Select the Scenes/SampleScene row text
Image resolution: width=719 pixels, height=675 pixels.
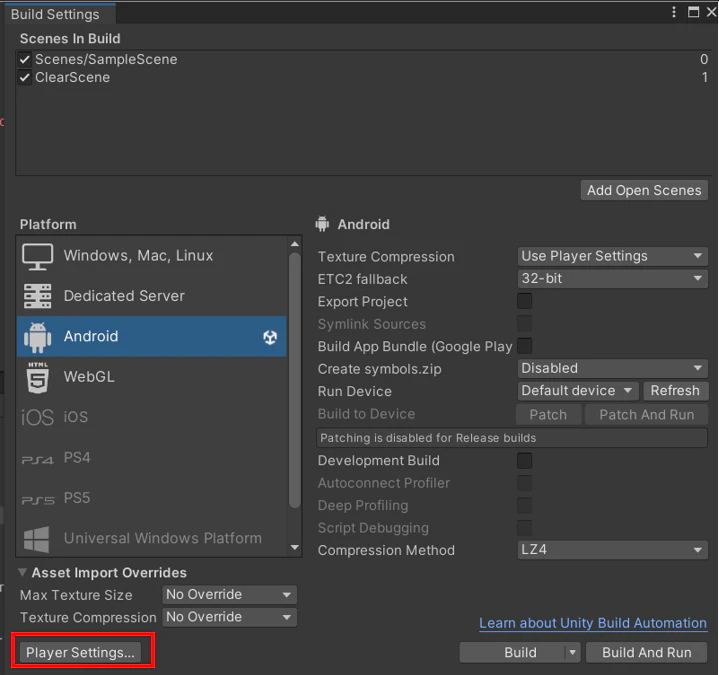[106, 60]
